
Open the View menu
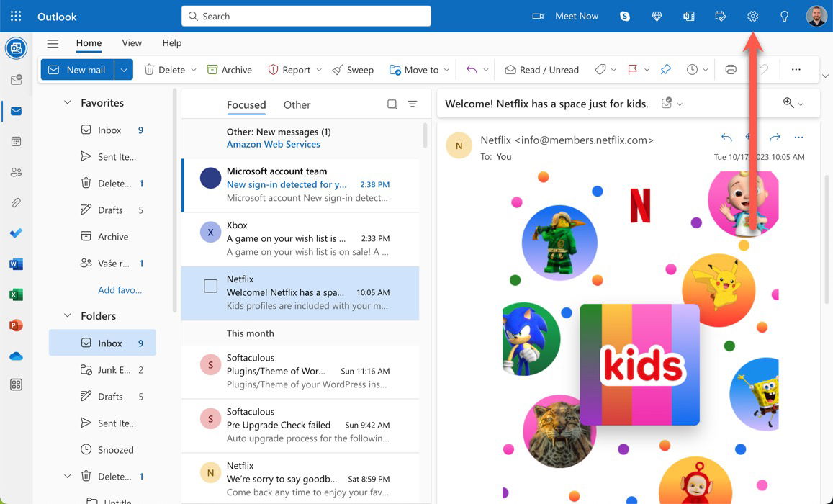pos(131,42)
